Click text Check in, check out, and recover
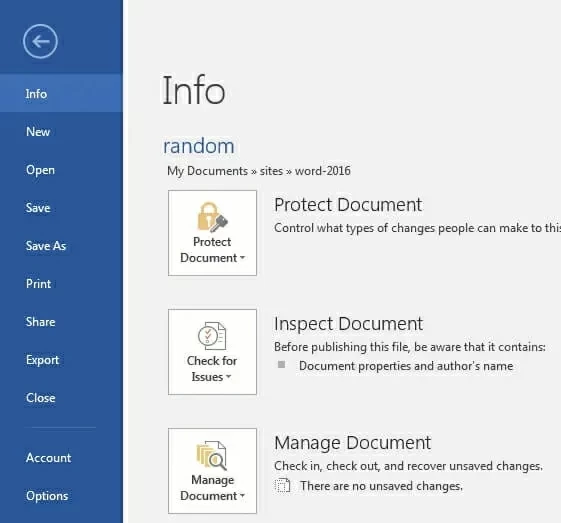Viewport: 561px width, 523px height. pos(408,466)
